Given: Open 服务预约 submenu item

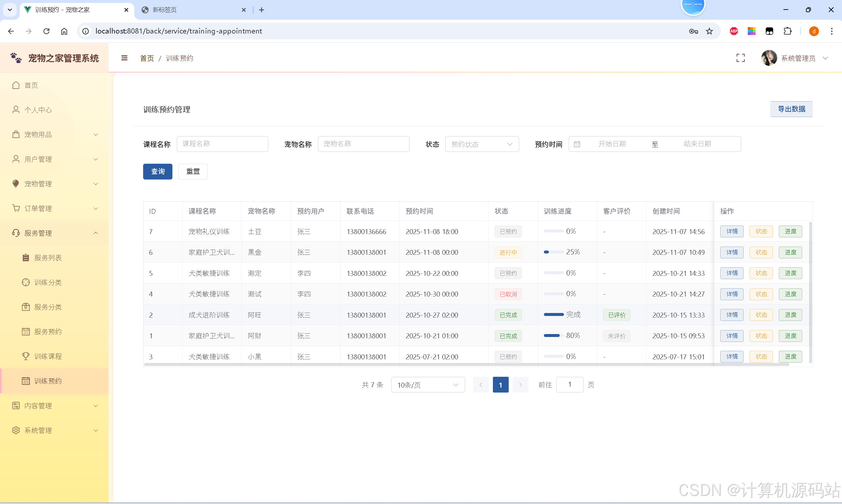Looking at the screenshot, I should (54, 331).
